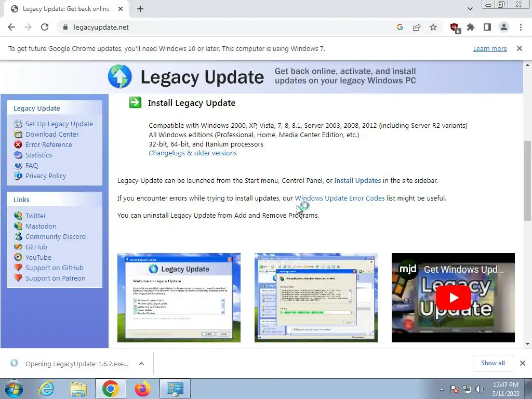Open the Learn more link
532x399 pixels.
490,48
